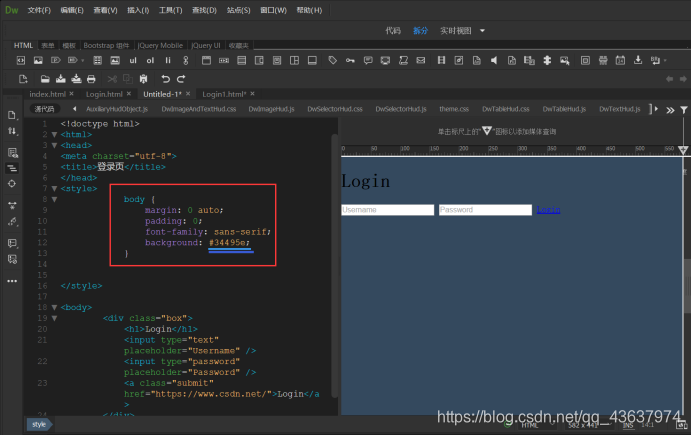Collapse the code fold arrow on line 8

pos(54,199)
